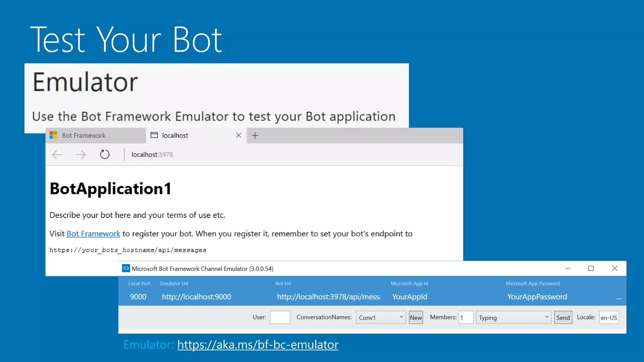Edit the Emulator Url field
Viewport: 644px width, 362px height.
[197, 297]
